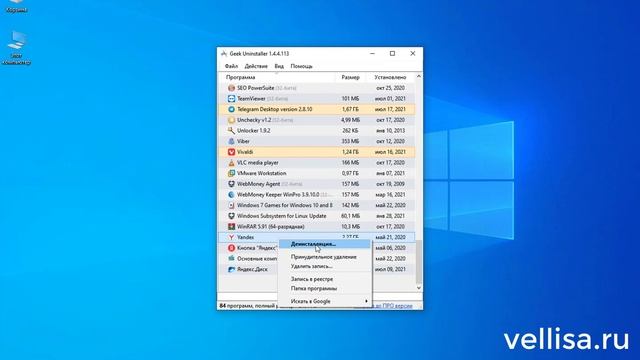
Task: Click the Yandex Y icon
Action: click(x=231, y=237)
